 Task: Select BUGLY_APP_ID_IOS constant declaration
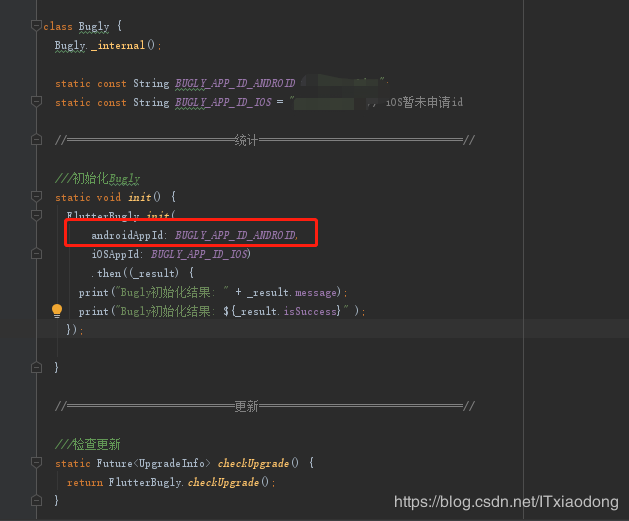pyautogui.click(x=223, y=102)
